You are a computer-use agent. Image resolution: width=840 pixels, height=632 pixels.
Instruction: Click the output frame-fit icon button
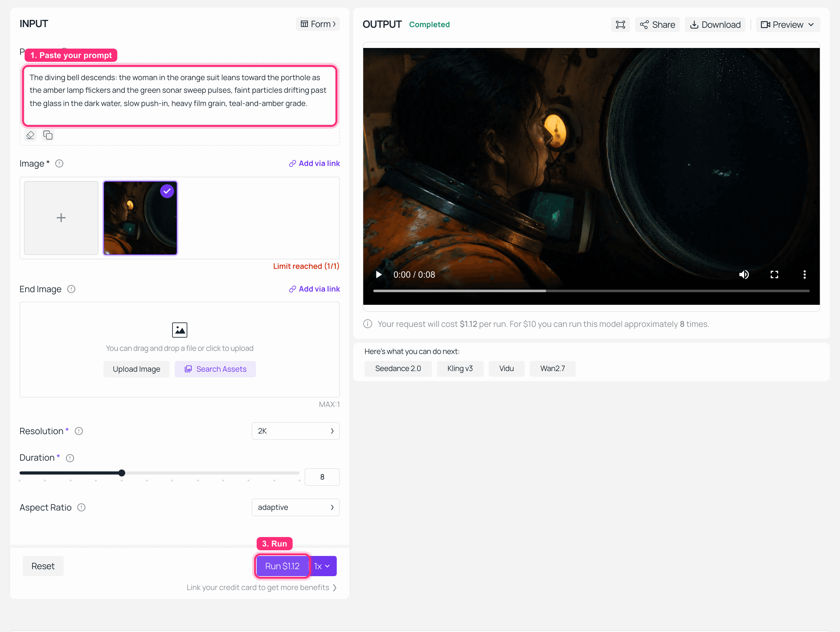tap(620, 25)
